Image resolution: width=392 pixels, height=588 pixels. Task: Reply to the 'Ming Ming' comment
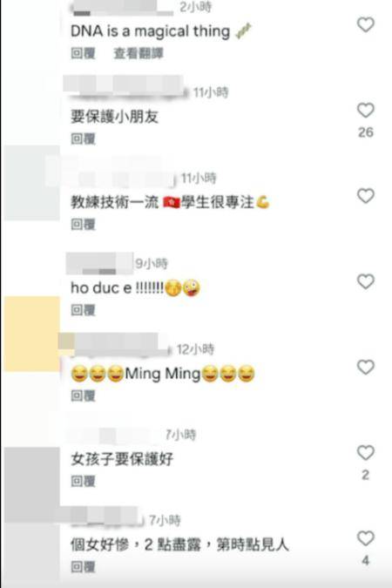tap(83, 395)
